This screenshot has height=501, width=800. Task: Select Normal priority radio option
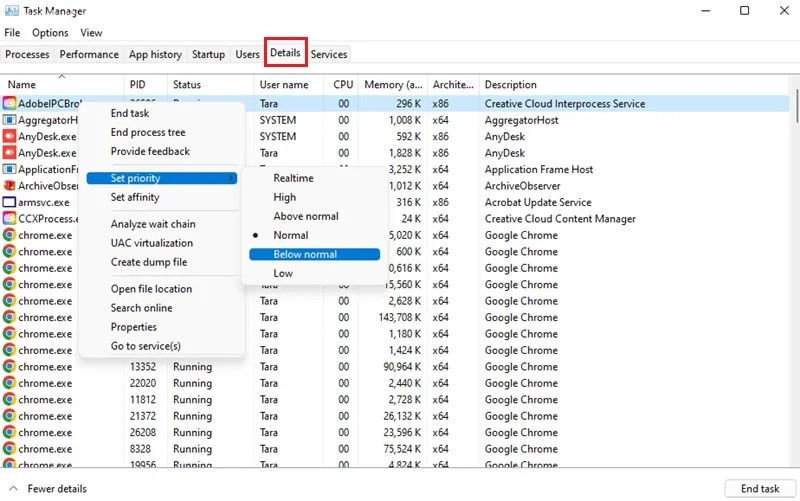pyautogui.click(x=291, y=235)
